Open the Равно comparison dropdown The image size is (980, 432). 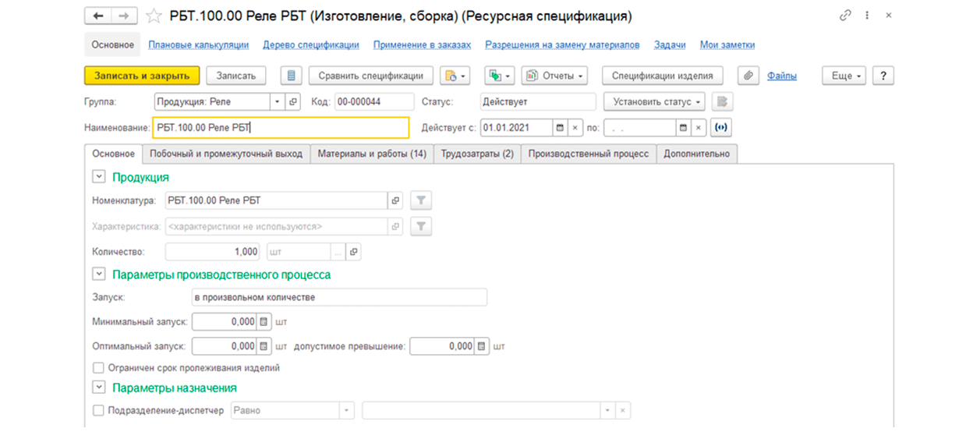point(346,411)
